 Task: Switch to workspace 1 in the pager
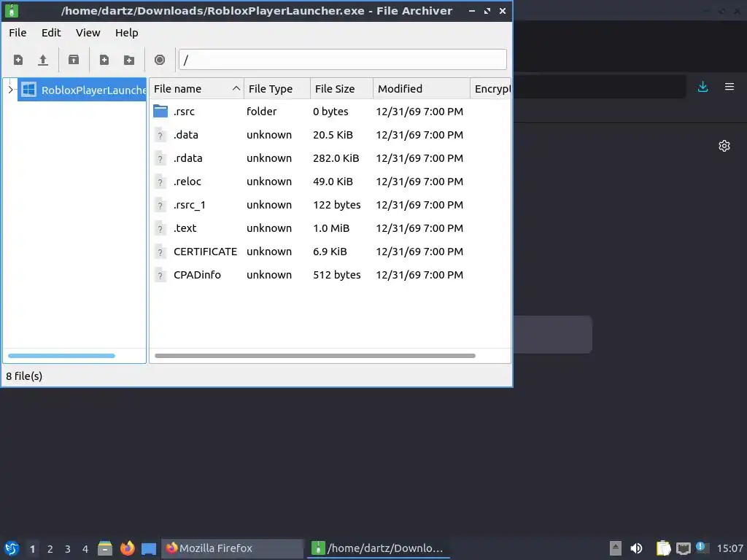click(32, 549)
